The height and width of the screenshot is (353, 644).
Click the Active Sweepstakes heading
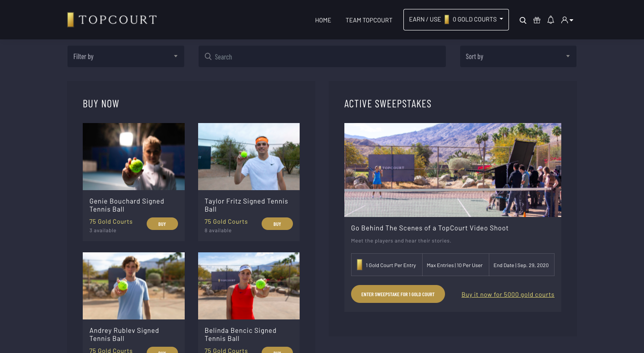(x=388, y=104)
